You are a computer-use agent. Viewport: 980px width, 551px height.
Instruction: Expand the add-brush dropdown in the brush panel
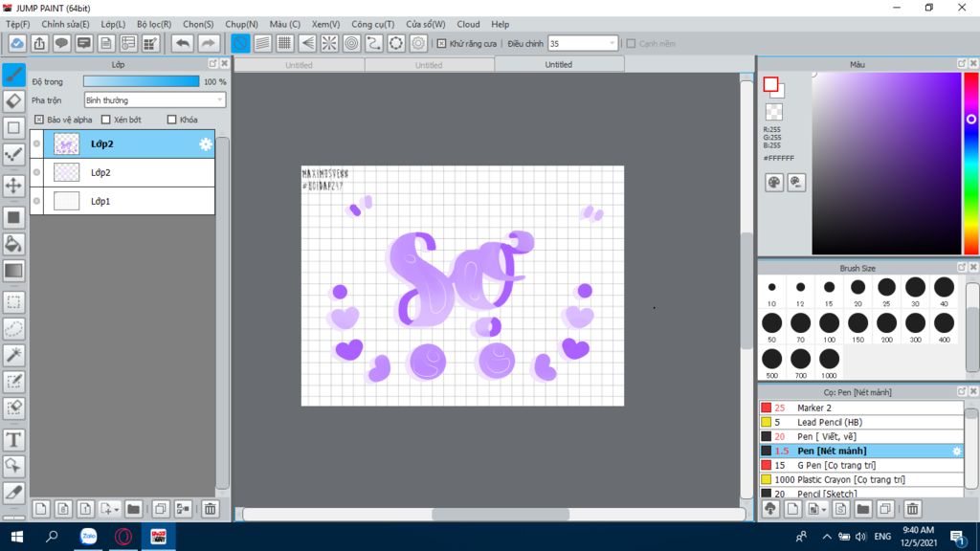click(824, 510)
